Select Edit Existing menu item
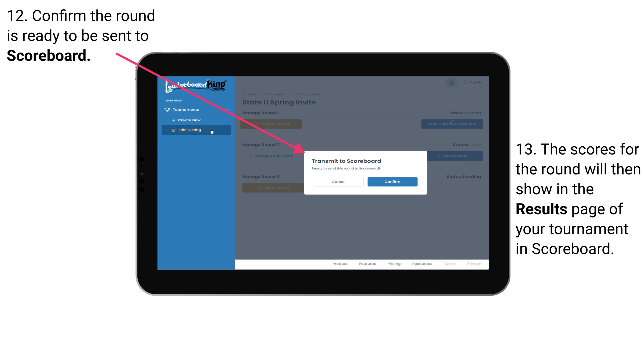 tap(196, 130)
